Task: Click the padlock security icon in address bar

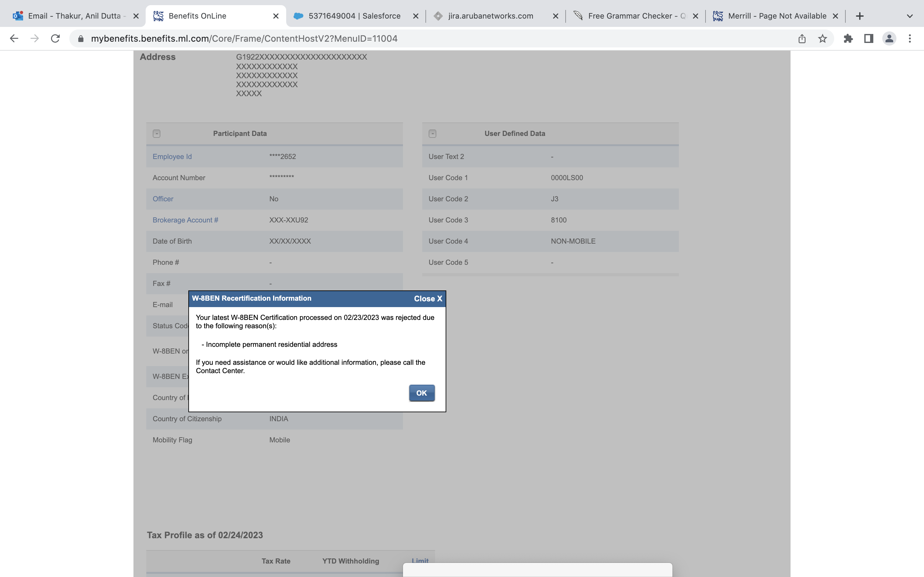Action: click(80, 38)
